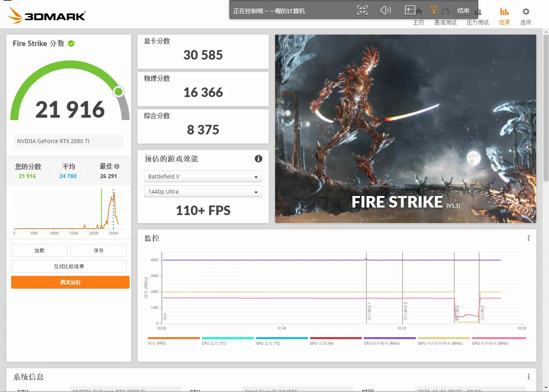Click the 110+ FPS estimate
The width and height of the screenshot is (549, 392).
203,210
